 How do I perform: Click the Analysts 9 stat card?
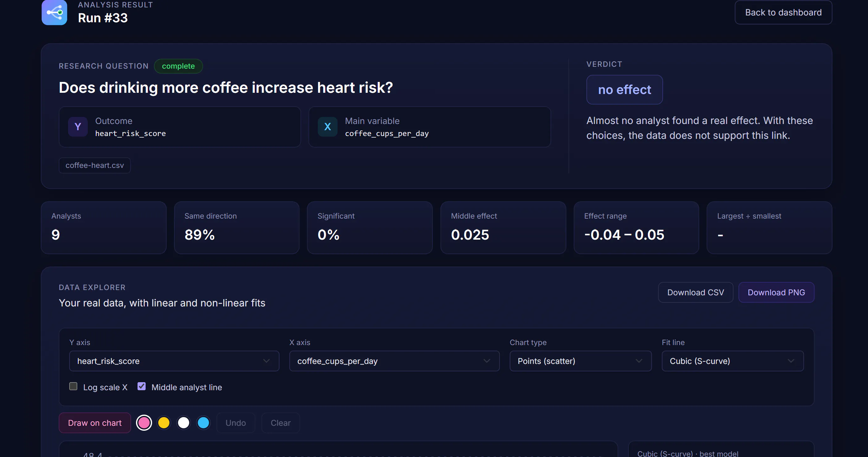click(104, 228)
